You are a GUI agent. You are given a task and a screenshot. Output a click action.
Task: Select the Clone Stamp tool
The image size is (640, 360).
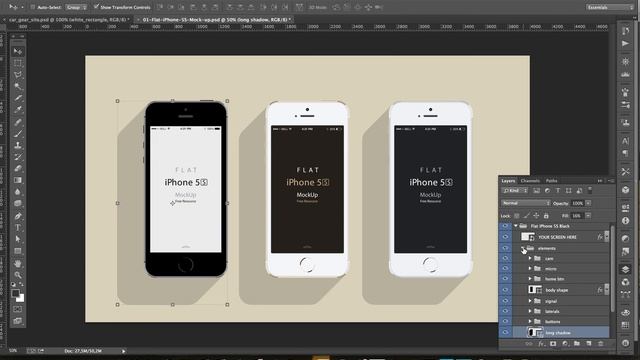click(18, 145)
